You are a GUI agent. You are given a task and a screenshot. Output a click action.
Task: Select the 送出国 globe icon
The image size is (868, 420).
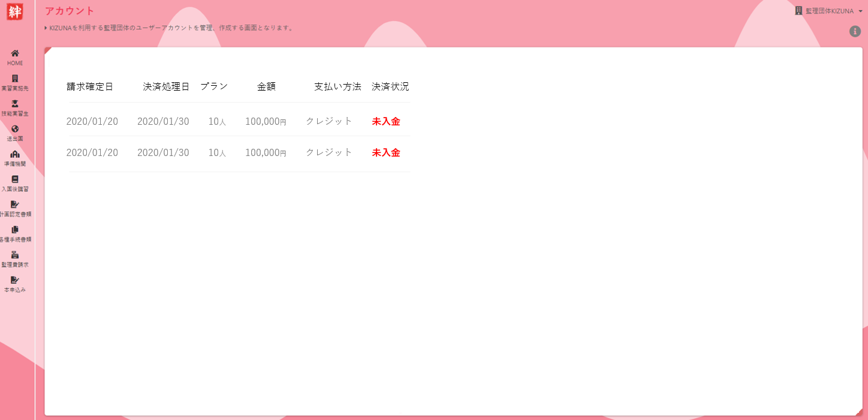point(15,129)
